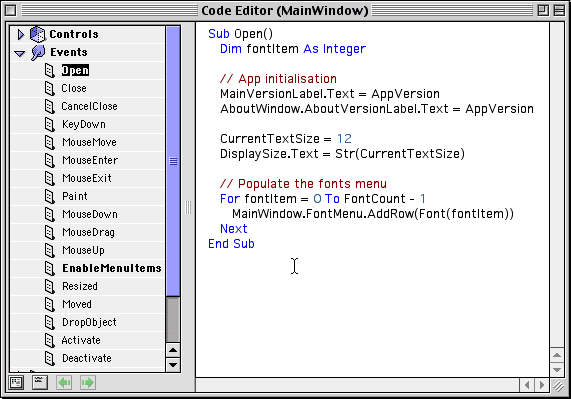Select the Deactivate event
Image resolution: width=571 pixels, height=399 pixels.
87,358
